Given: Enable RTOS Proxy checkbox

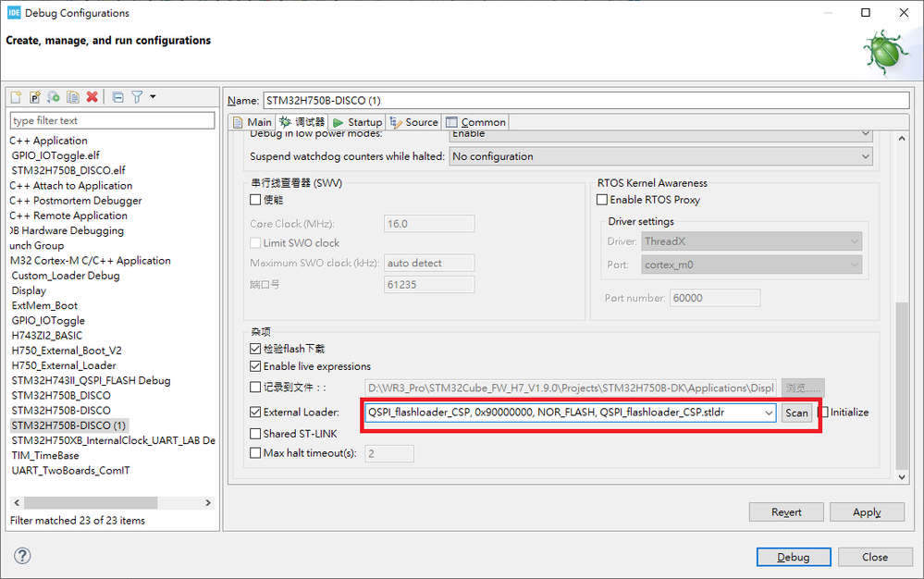Looking at the screenshot, I should pyautogui.click(x=602, y=200).
